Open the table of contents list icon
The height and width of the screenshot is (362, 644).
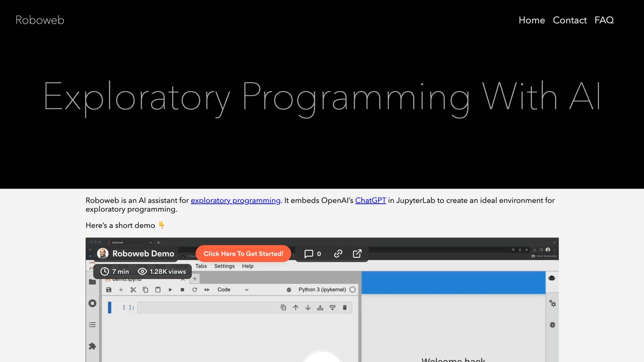(92, 325)
